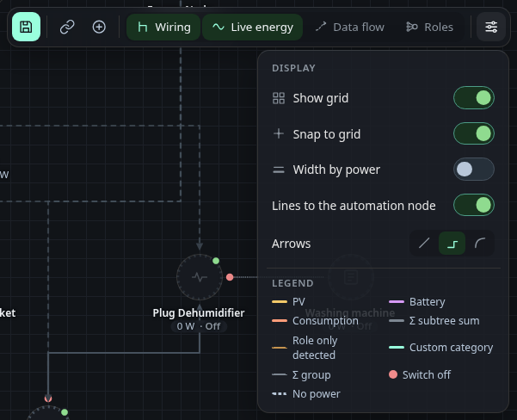Image resolution: width=517 pixels, height=420 pixels.
Task: Click the Plug Dehumidifier label
Action: click(199, 312)
